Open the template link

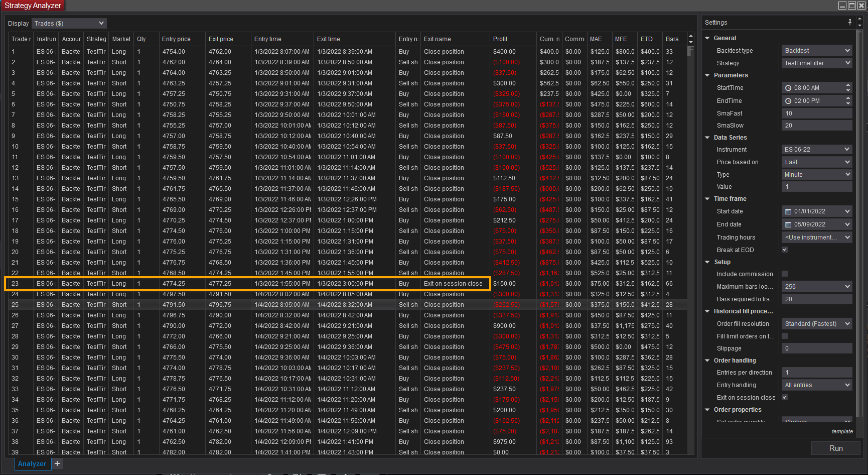click(x=842, y=431)
